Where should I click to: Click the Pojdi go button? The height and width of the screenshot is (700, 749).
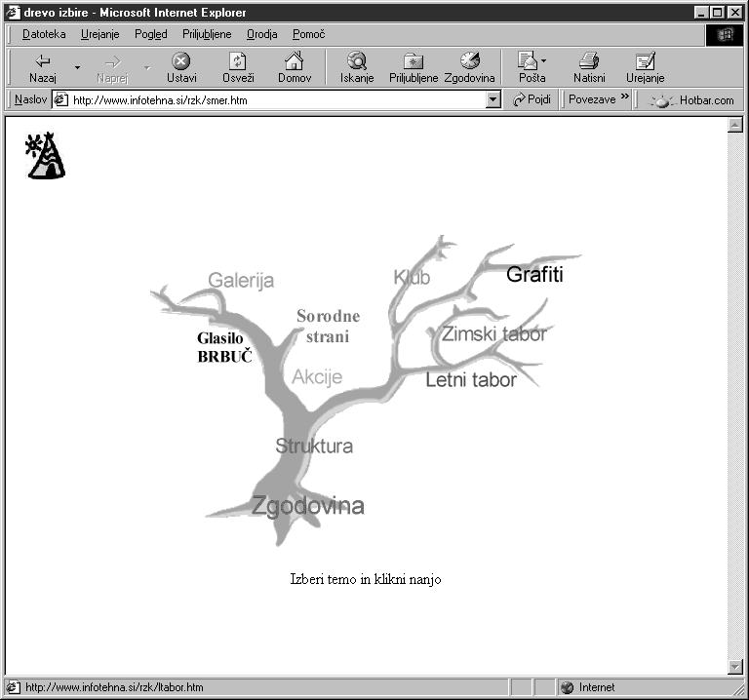532,99
